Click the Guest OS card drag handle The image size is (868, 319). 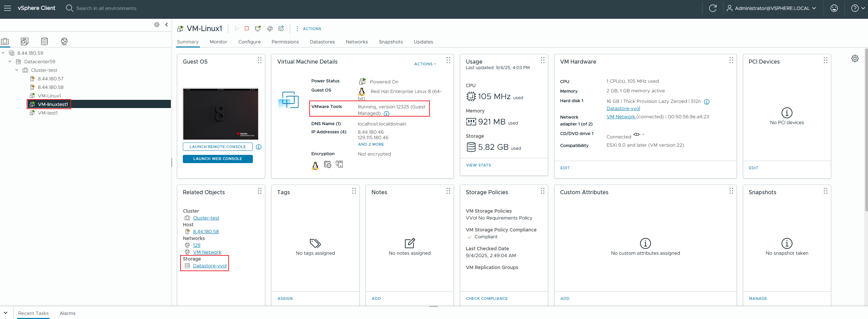pyautogui.click(x=260, y=60)
